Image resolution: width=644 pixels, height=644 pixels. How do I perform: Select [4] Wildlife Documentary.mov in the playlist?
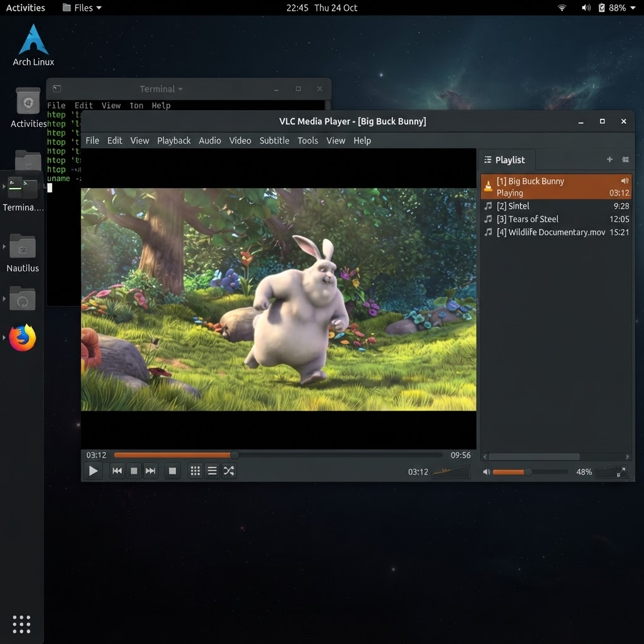pos(556,232)
